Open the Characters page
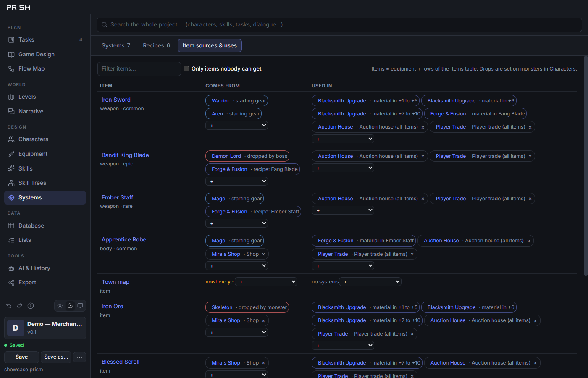This screenshot has width=588, height=378. click(x=45, y=139)
